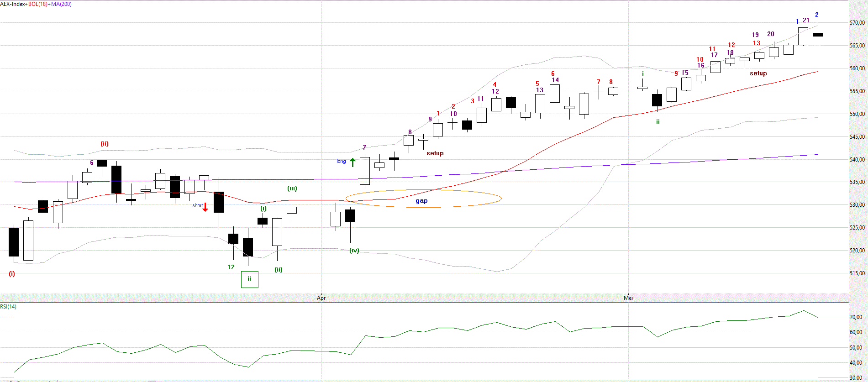Click the 520,00 price axis value
This screenshot has width=868, height=382.
pos(857,251)
